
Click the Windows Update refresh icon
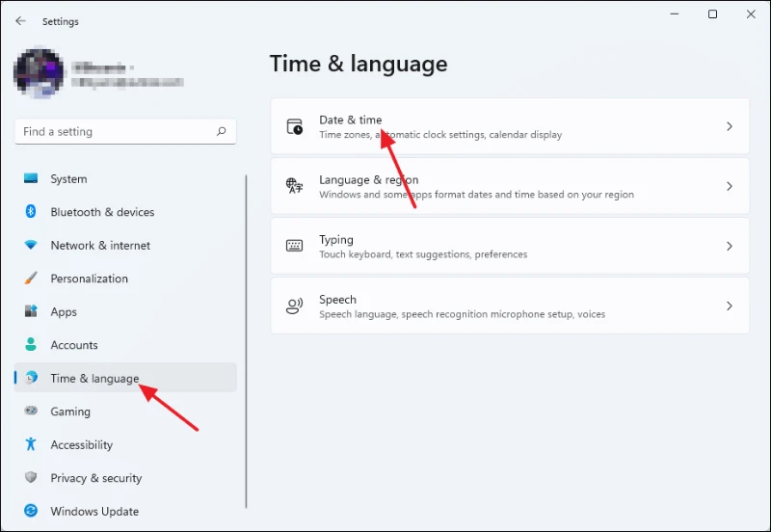click(31, 511)
